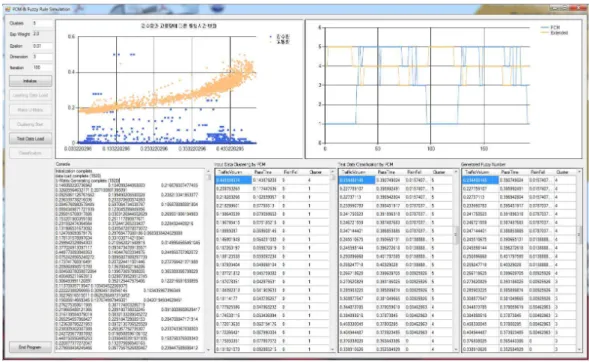Click the Test Data Load button

pos(30,139)
